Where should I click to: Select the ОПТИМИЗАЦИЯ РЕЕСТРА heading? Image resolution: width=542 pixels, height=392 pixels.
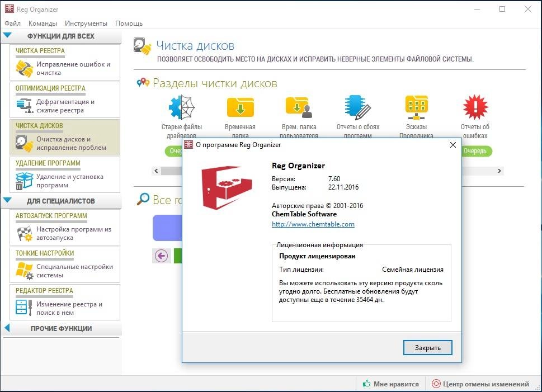pyautogui.click(x=50, y=88)
